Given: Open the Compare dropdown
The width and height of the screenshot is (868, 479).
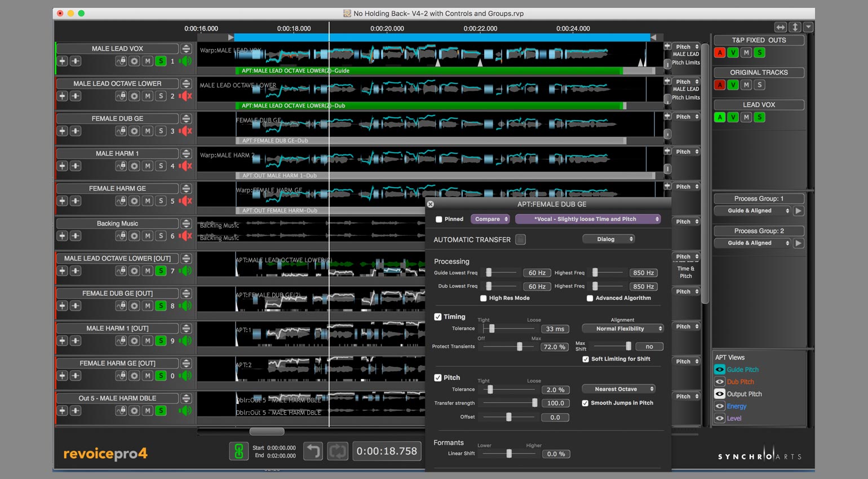Looking at the screenshot, I should [x=490, y=219].
